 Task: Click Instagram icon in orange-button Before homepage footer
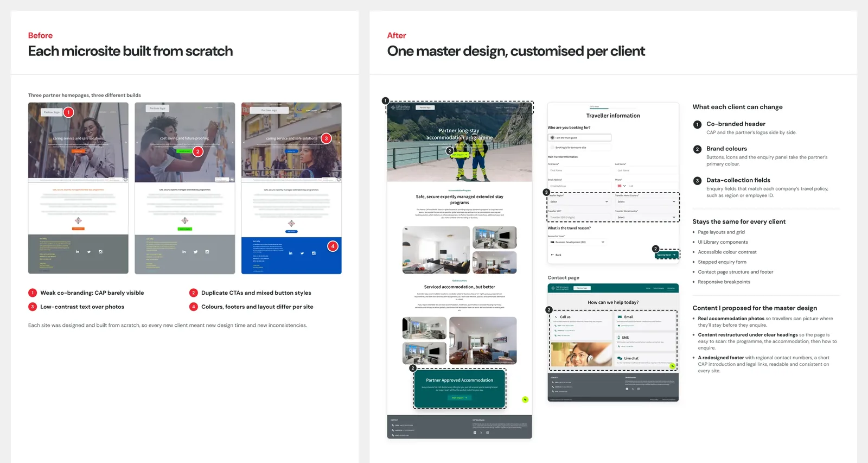point(100,252)
